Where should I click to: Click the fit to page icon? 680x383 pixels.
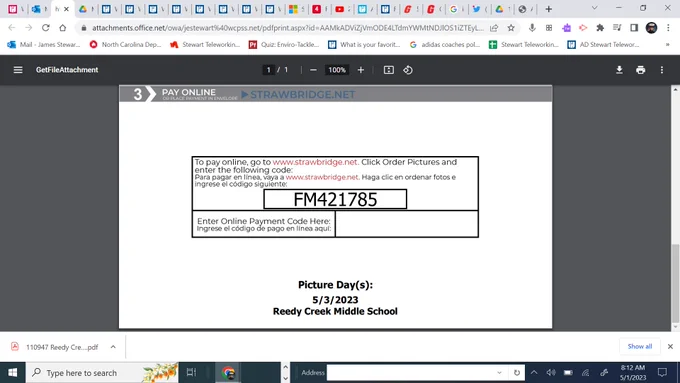coord(389,70)
